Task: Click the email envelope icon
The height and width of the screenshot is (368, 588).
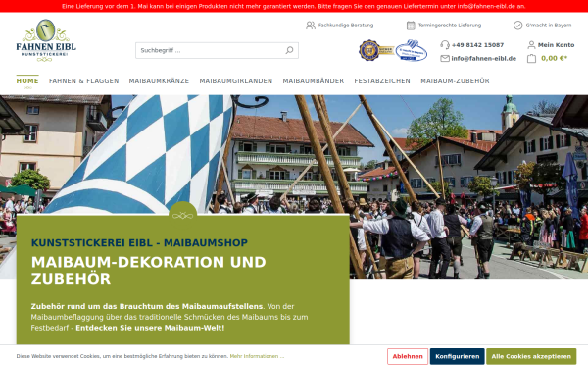Action: click(x=445, y=58)
